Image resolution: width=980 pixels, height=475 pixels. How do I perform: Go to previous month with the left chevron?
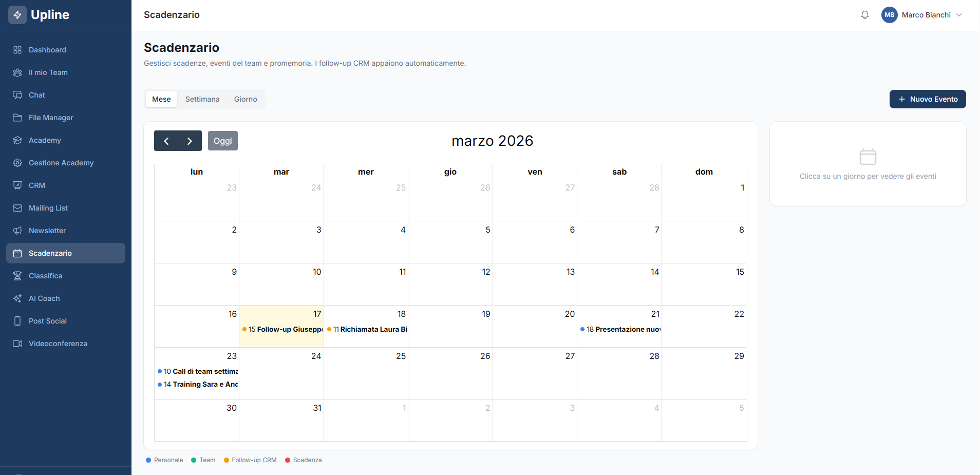click(x=166, y=140)
